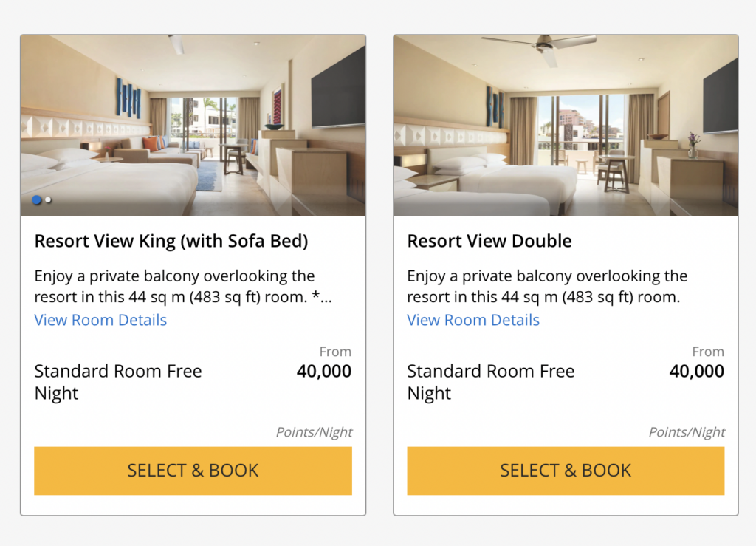The width and height of the screenshot is (756, 546).
Task: Select the second carousel dot on King card
Action: point(48,199)
